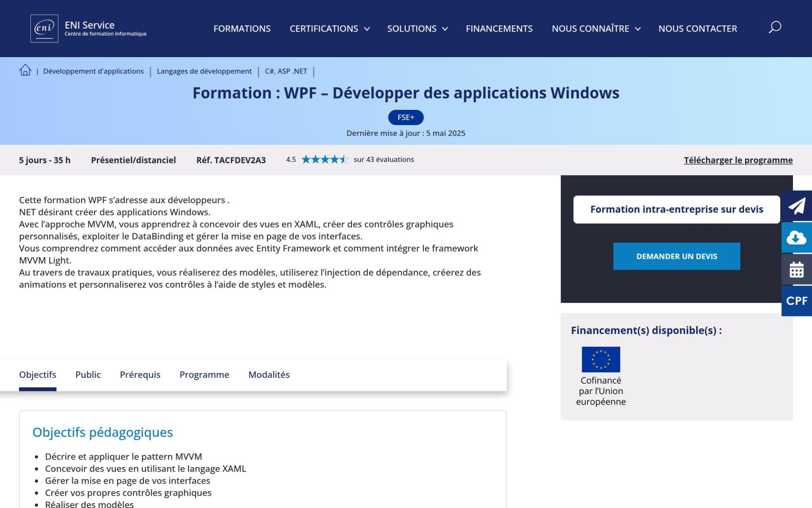This screenshot has height=508, width=812.
Task: Open the Certifications menu item
Action: (324, 29)
